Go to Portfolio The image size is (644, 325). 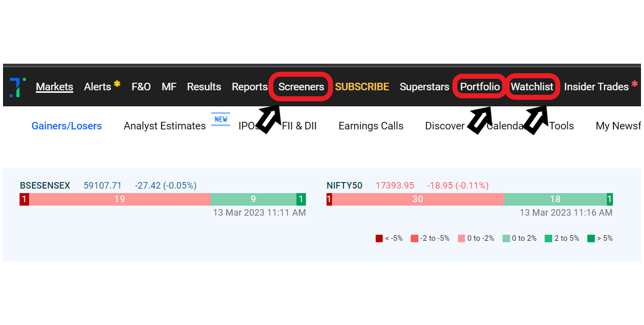480,87
